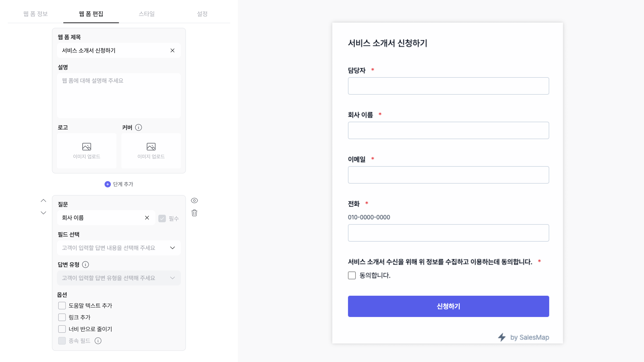This screenshot has height=362, width=644.
Task: Upload a cover image
Action: 151,151
